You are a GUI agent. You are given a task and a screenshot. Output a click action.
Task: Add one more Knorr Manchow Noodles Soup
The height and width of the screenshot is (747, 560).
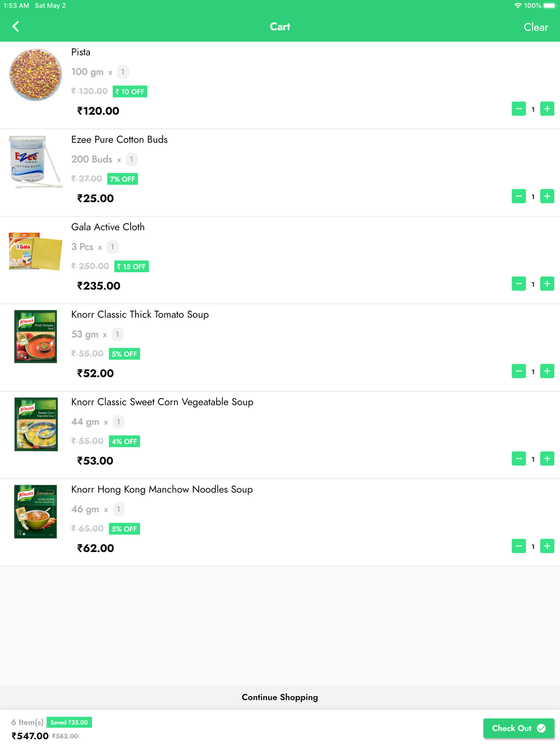click(x=547, y=546)
